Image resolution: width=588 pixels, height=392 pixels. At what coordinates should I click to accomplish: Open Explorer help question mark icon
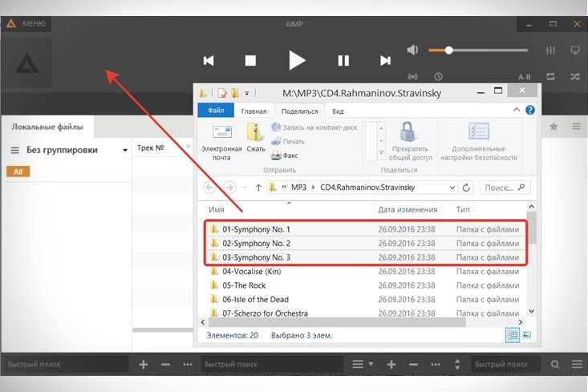tap(530, 110)
